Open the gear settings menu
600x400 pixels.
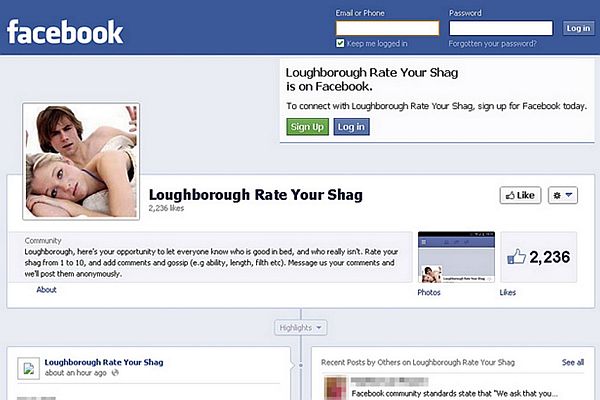pos(562,195)
